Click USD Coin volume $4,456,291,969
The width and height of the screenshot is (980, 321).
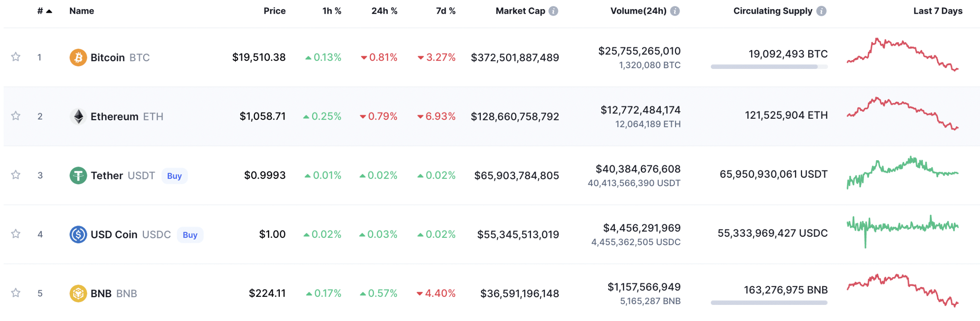642,228
